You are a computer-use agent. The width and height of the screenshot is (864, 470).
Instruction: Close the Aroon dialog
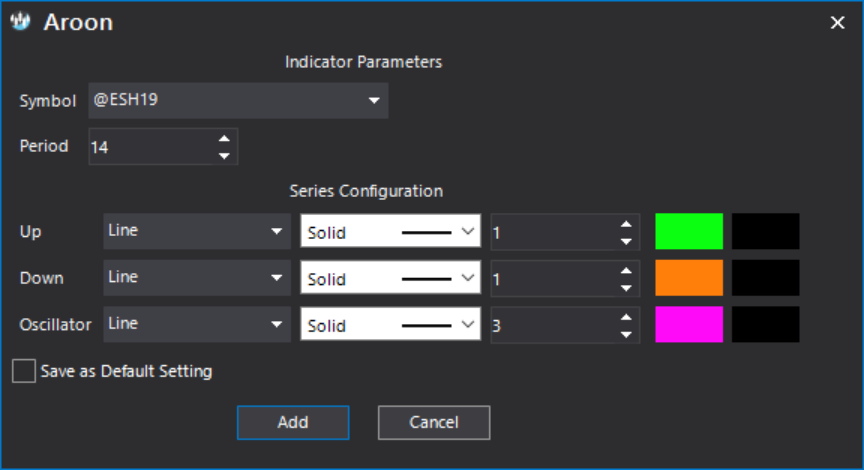837,23
